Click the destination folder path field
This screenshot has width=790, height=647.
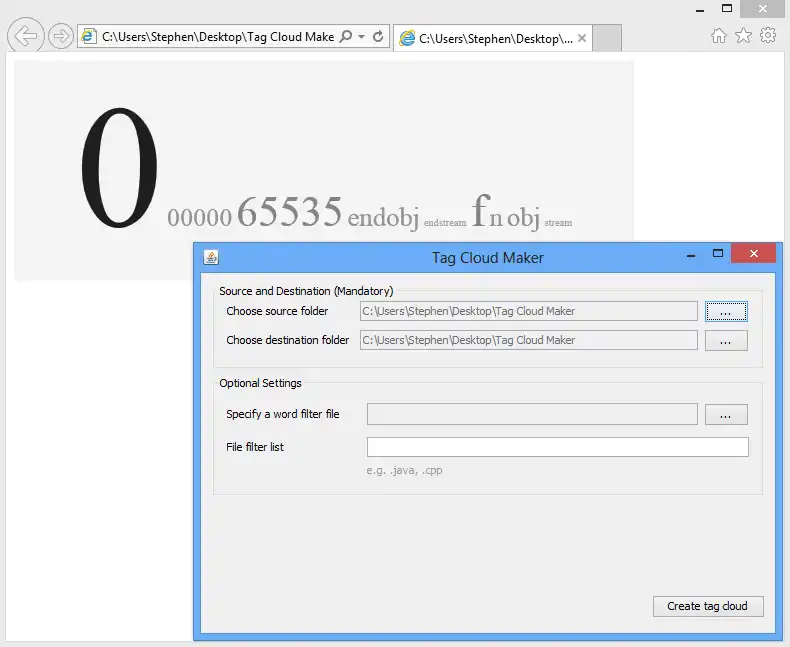point(529,341)
